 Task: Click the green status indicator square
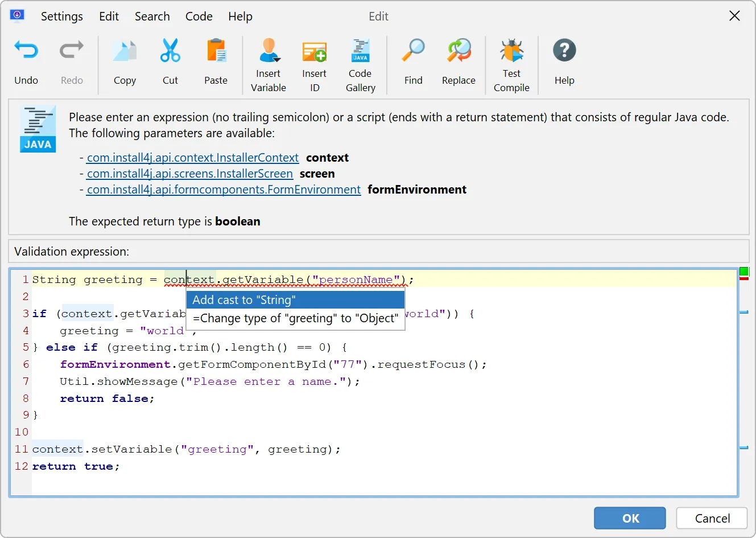pyautogui.click(x=744, y=272)
